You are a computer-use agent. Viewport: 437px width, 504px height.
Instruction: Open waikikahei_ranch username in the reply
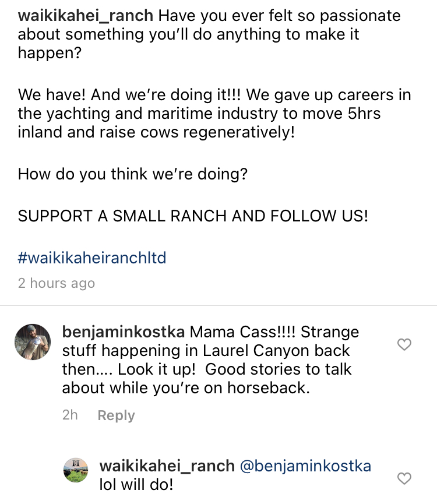point(167,467)
